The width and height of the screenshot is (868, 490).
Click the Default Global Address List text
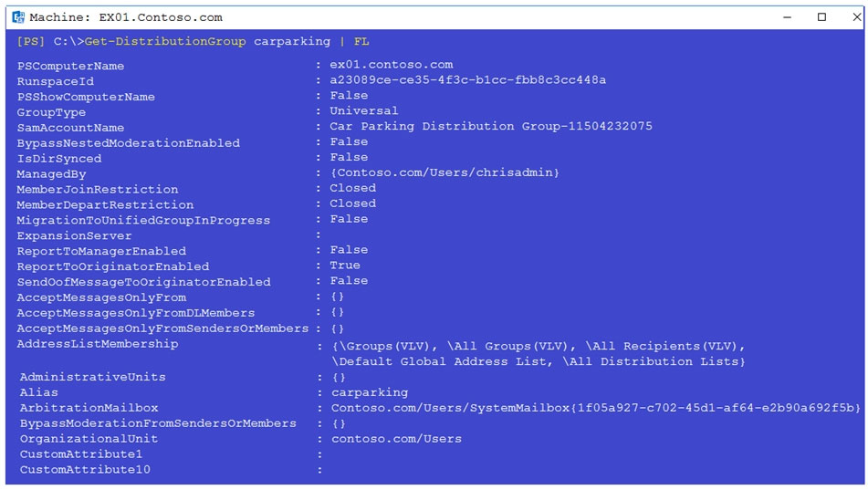pyautogui.click(x=442, y=361)
